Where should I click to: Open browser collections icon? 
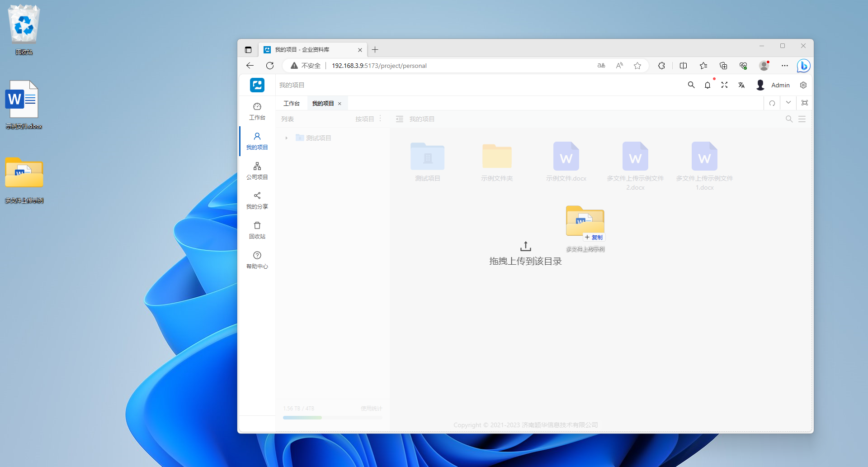723,66
